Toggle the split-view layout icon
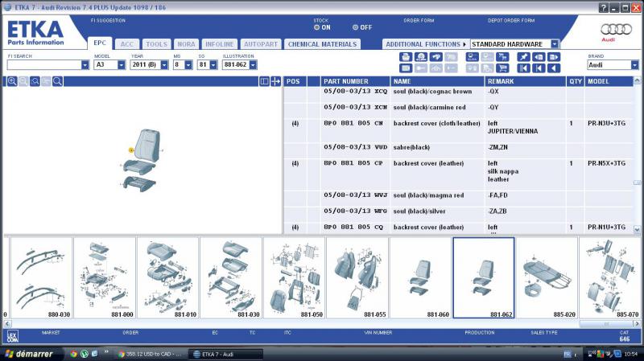 264,81
